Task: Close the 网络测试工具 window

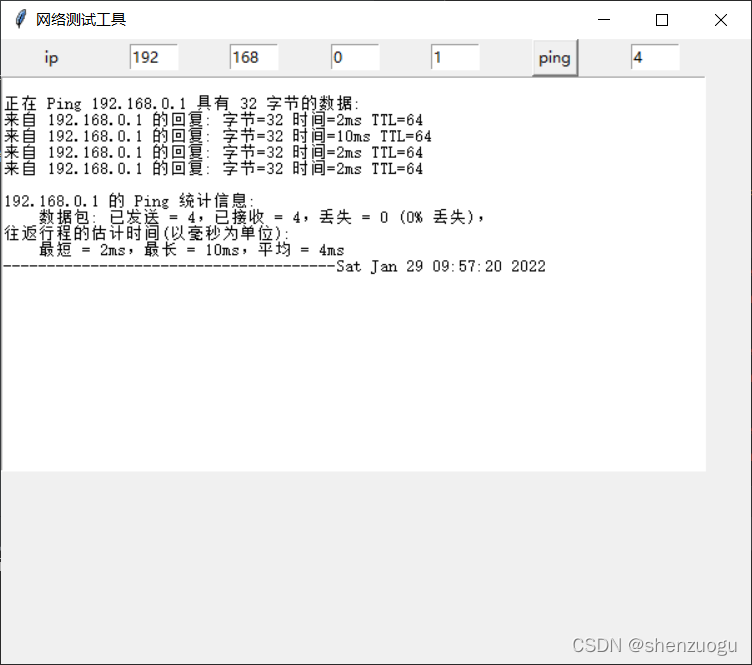Action: pos(721,20)
